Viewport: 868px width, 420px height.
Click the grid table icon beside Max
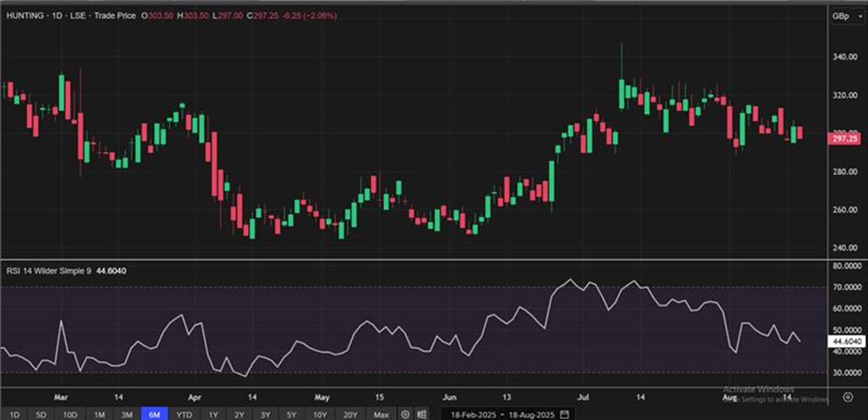(422, 414)
